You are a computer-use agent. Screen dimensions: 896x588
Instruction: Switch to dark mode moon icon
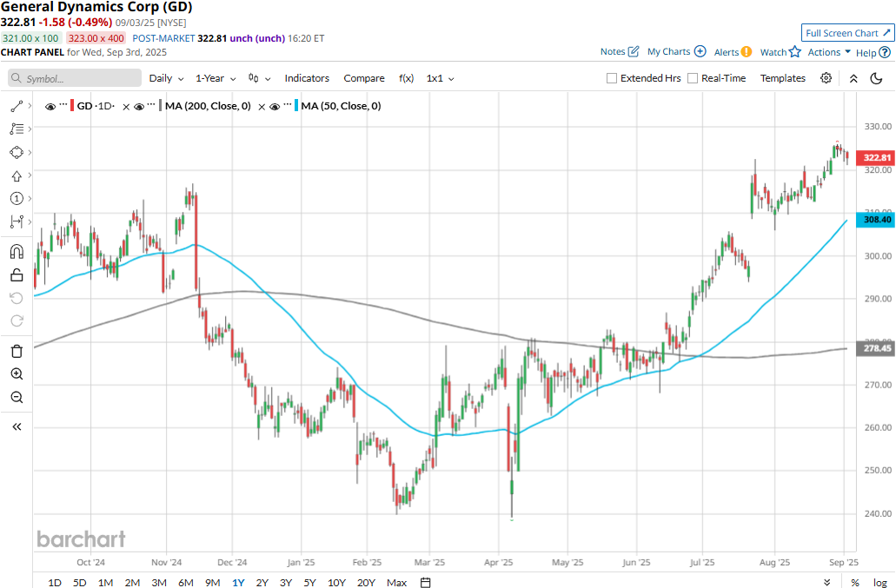(876, 78)
